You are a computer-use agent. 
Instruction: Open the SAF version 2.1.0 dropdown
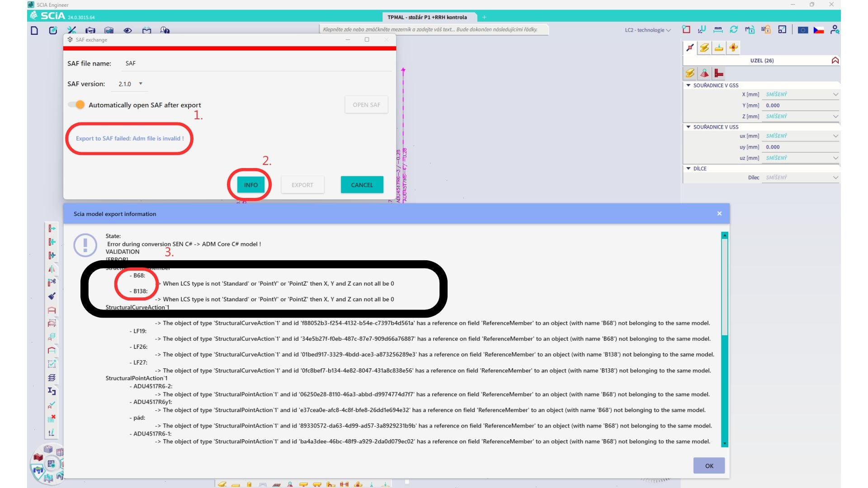[x=131, y=84]
